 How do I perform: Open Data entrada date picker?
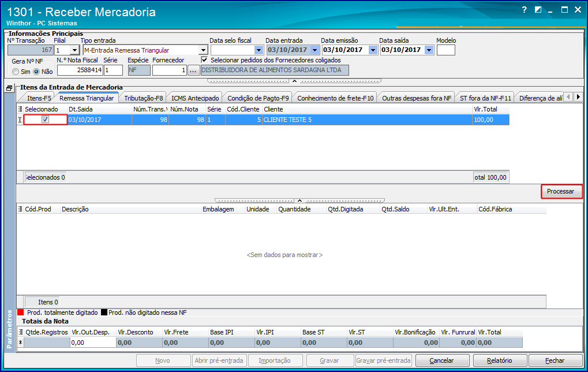[314, 50]
